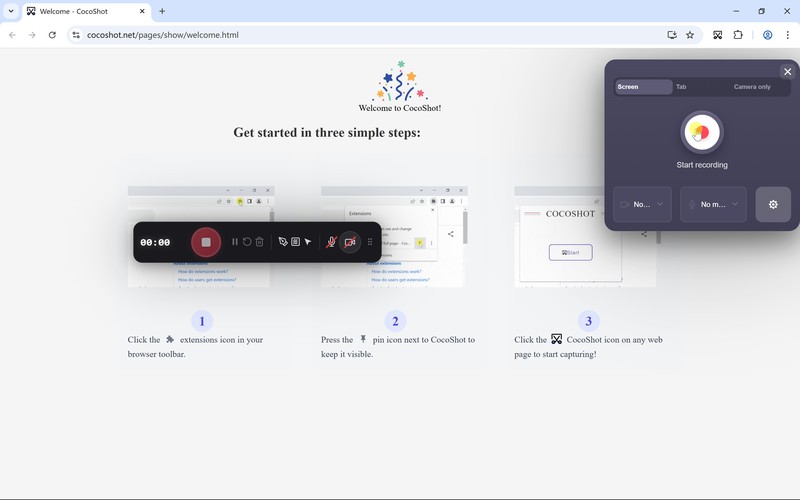Select Camera only recording mode

tap(752, 87)
